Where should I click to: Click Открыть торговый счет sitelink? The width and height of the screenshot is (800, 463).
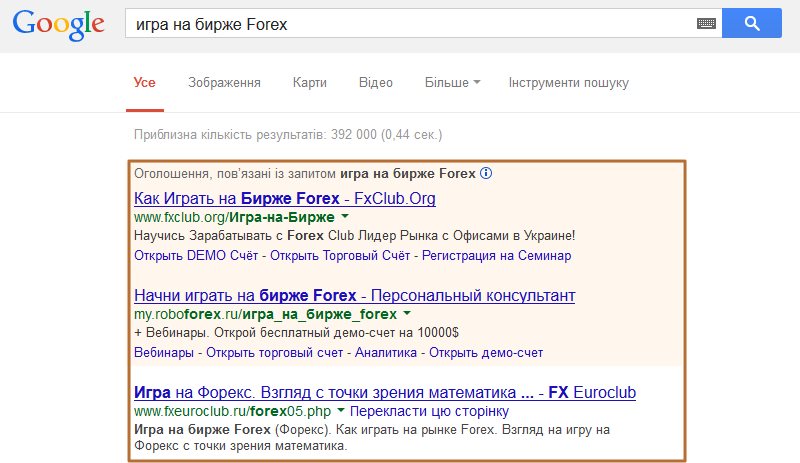click(274, 353)
